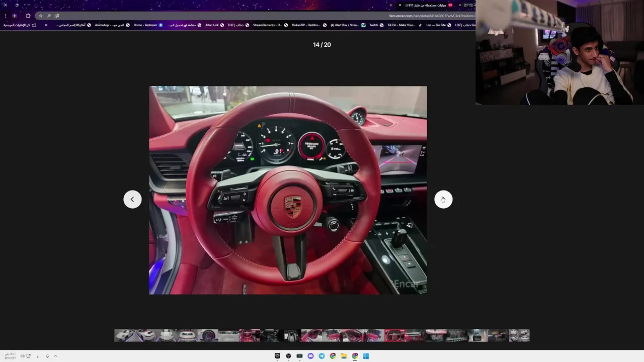The image size is (644, 362).
Task: Open the browser profile avatar icon
Action: (x=14, y=16)
